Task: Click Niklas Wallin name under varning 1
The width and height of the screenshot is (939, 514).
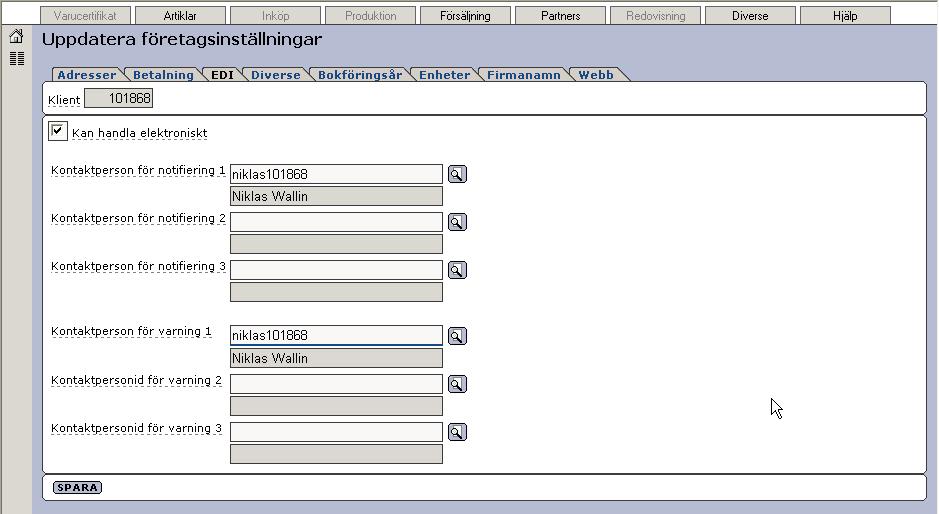Action: tap(337, 358)
